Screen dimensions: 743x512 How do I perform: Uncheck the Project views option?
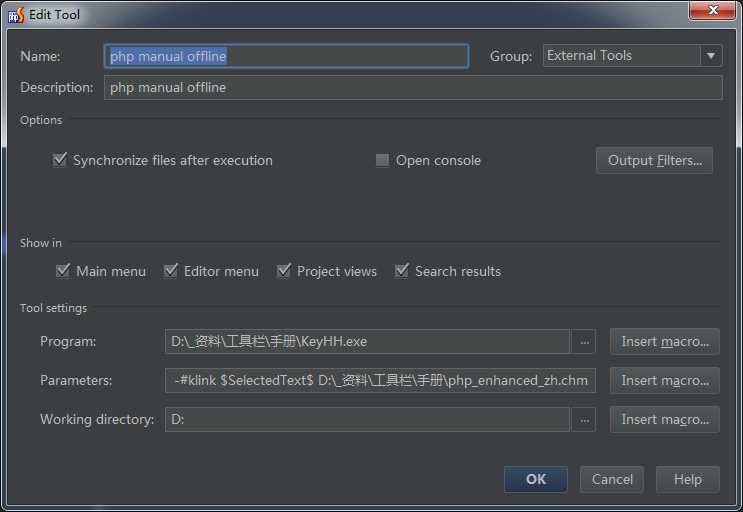pos(284,271)
